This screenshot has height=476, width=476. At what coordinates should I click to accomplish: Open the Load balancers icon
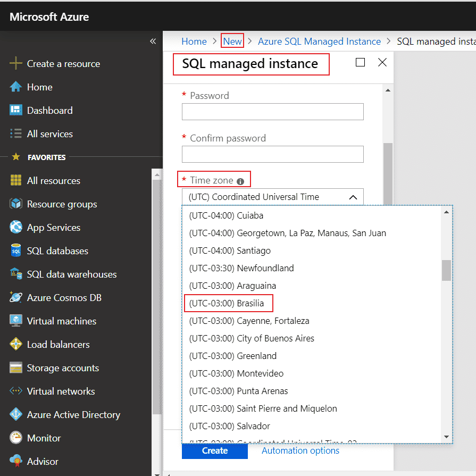point(16,344)
